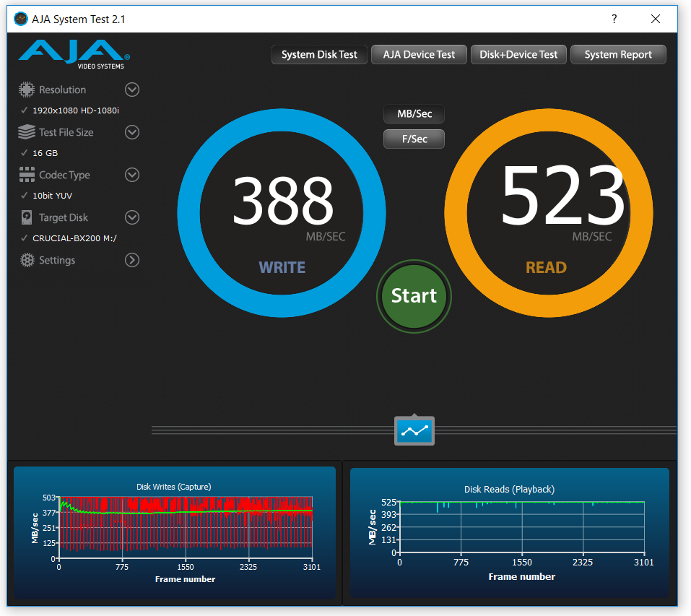The height and width of the screenshot is (616, 691).
Task: Click the Target Disk label
Action: coord(64,217)
